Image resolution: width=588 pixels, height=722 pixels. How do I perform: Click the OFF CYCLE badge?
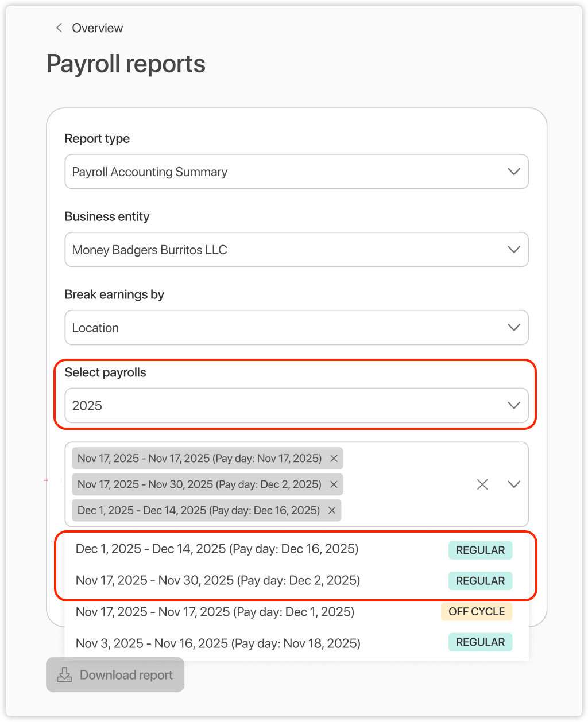[476, 612]
